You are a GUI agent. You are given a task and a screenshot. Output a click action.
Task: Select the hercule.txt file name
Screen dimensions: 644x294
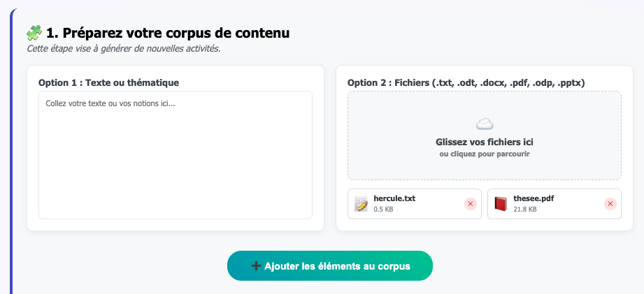click(394, 198)
